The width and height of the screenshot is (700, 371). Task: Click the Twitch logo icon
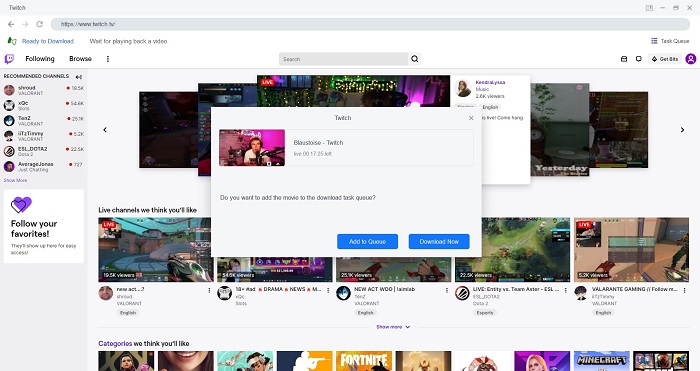click(9, 59)
